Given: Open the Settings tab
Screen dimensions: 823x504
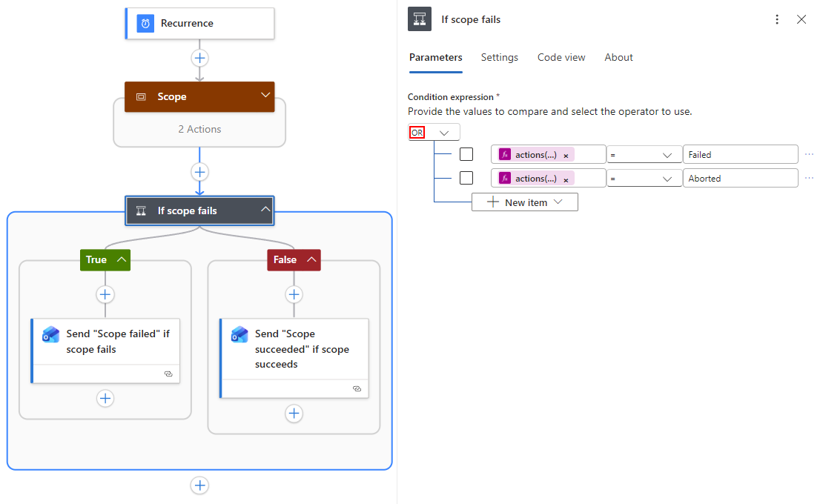Looking at the screenshot, I should click(x=499, y=57).
